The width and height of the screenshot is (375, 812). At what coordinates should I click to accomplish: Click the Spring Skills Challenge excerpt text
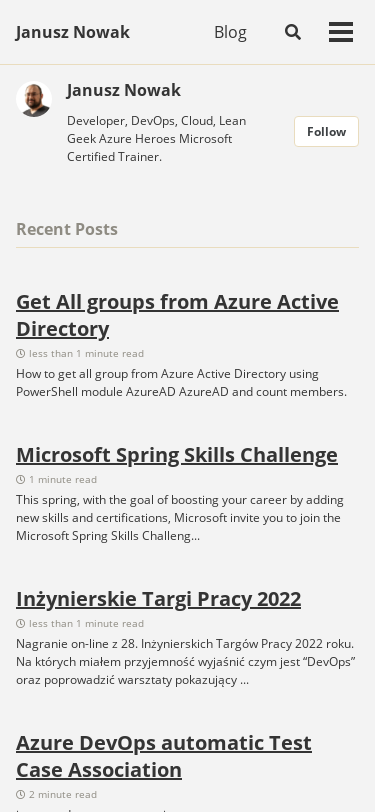(x=180, y=518)
